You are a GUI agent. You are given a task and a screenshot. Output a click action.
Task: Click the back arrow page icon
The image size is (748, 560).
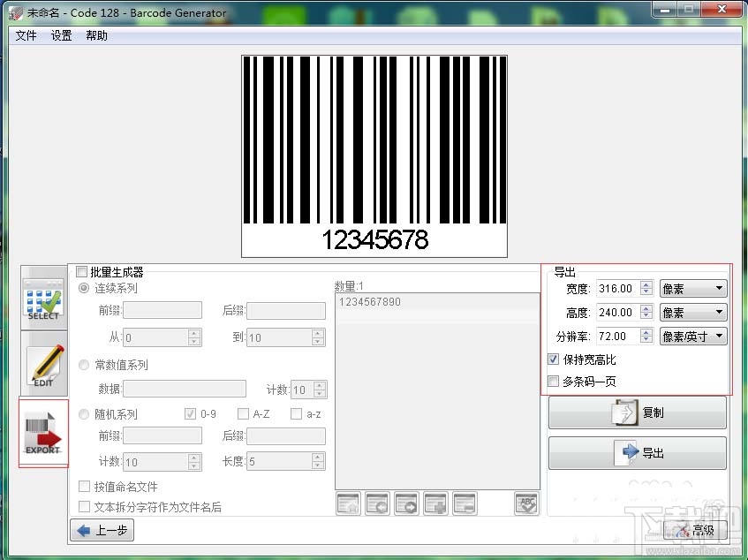click(377, 502)
